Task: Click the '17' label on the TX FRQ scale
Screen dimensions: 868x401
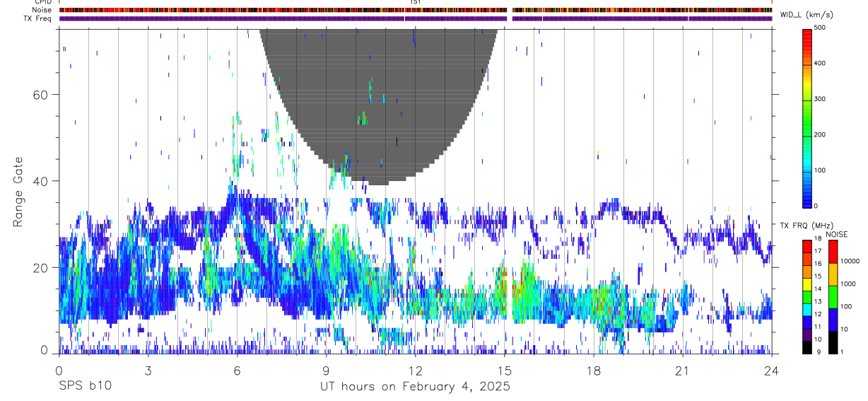Action: (818, 251)
